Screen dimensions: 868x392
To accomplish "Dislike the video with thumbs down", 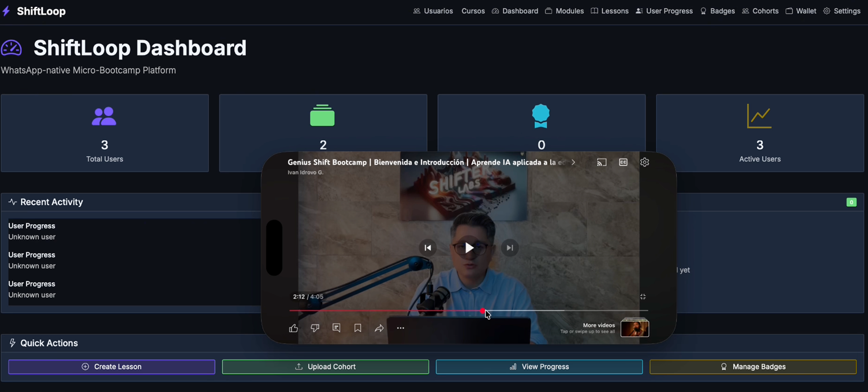I will pyautogui.click(x=315, y=328).
